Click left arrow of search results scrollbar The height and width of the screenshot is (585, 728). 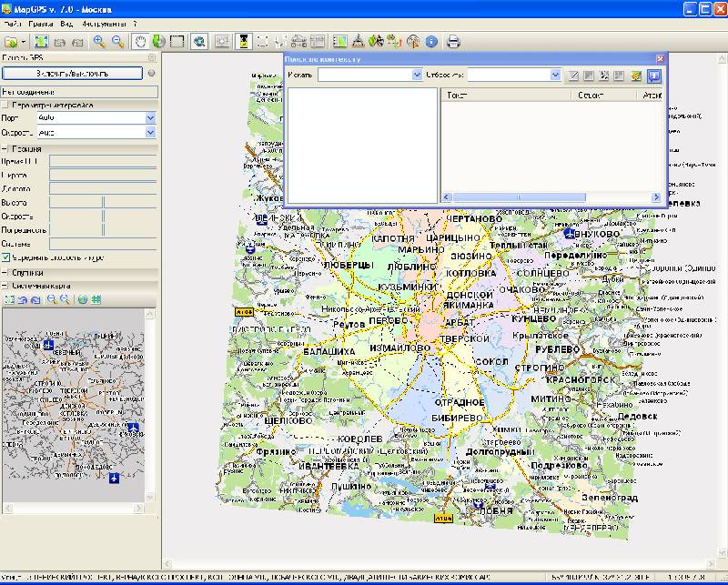click(447, 197)
